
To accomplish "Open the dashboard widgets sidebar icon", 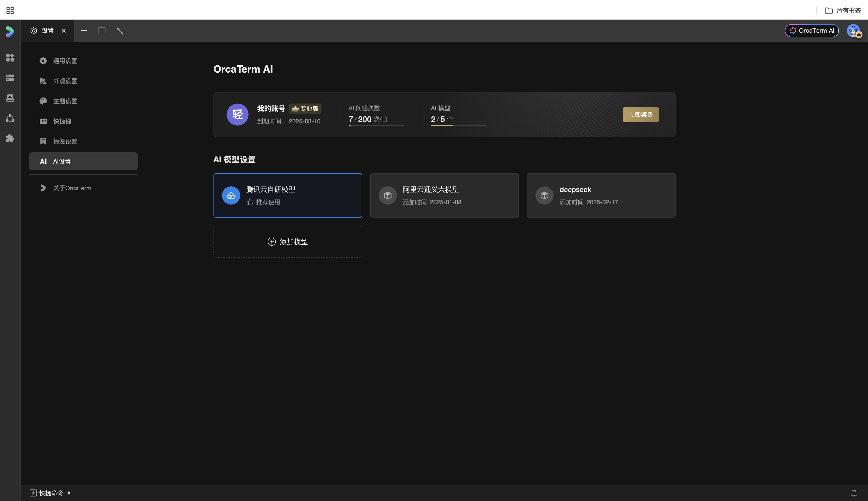I will point(10,58).
